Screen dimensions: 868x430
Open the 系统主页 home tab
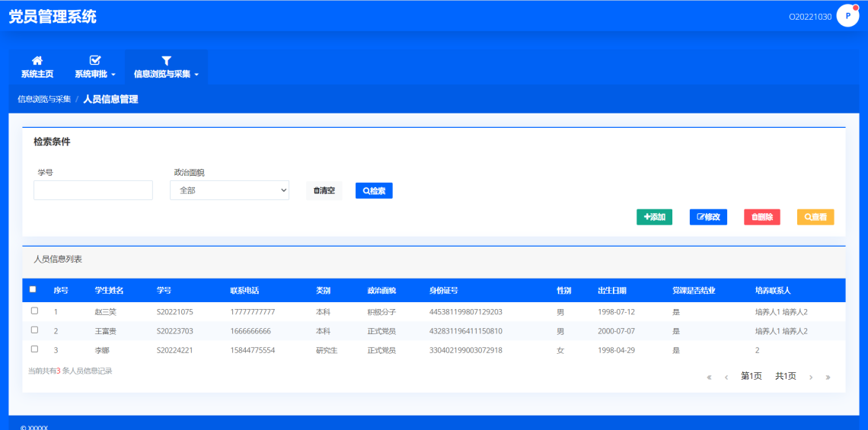click(x=37, y=67)
